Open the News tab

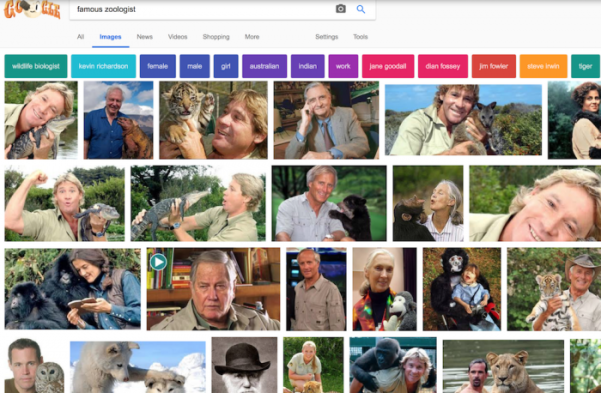[145, 37]
